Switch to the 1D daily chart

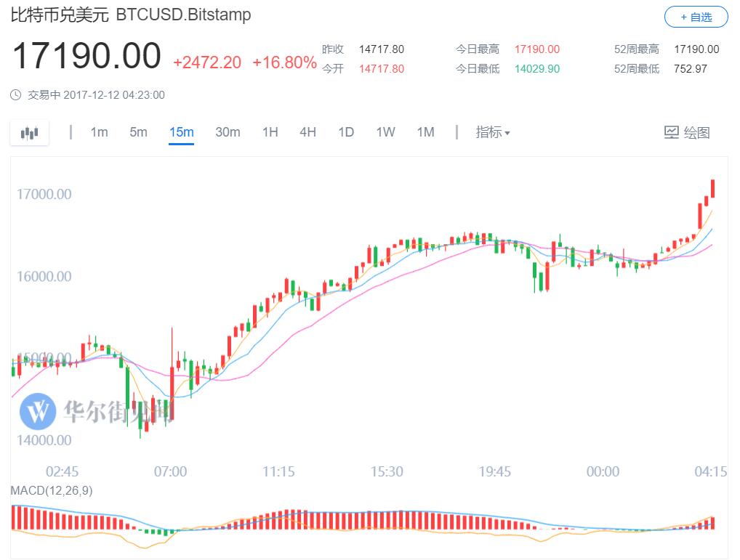346,132
